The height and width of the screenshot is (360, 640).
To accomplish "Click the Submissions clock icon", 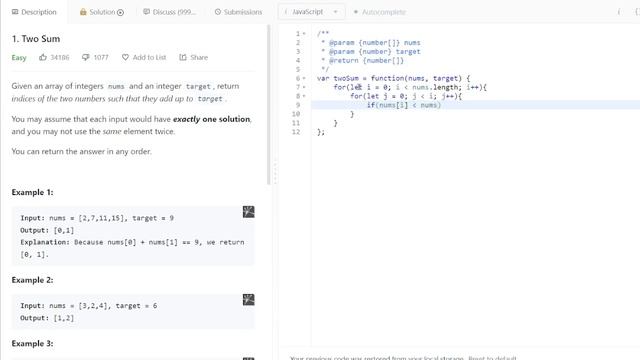I will click(218, 12).
